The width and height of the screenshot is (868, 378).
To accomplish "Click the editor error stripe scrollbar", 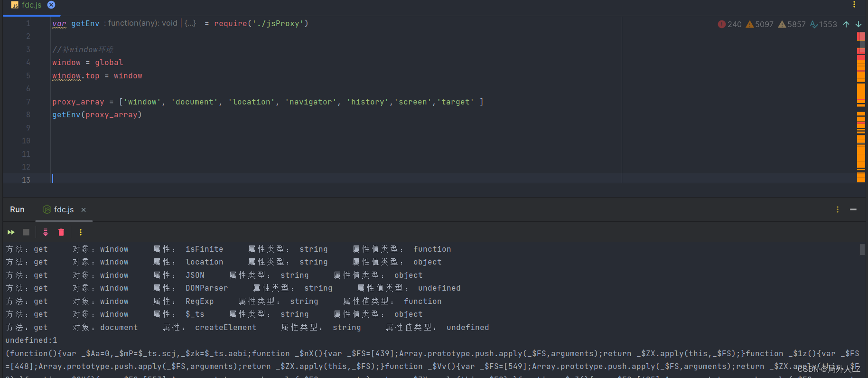I will coord(861,107).
